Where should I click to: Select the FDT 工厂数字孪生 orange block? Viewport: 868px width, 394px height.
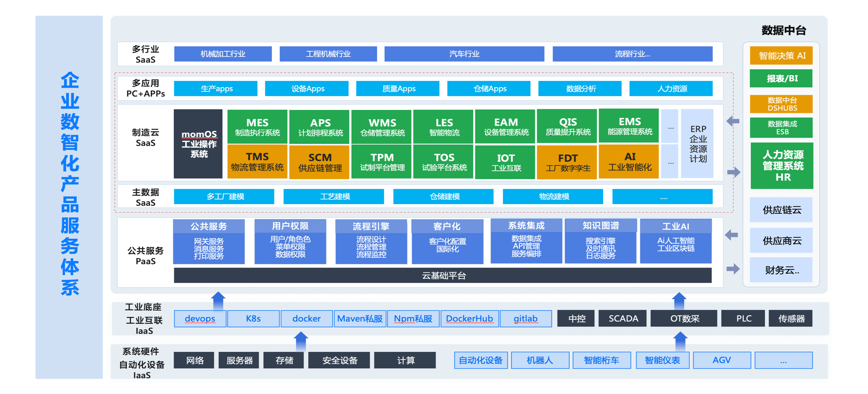tap(568, 162)
